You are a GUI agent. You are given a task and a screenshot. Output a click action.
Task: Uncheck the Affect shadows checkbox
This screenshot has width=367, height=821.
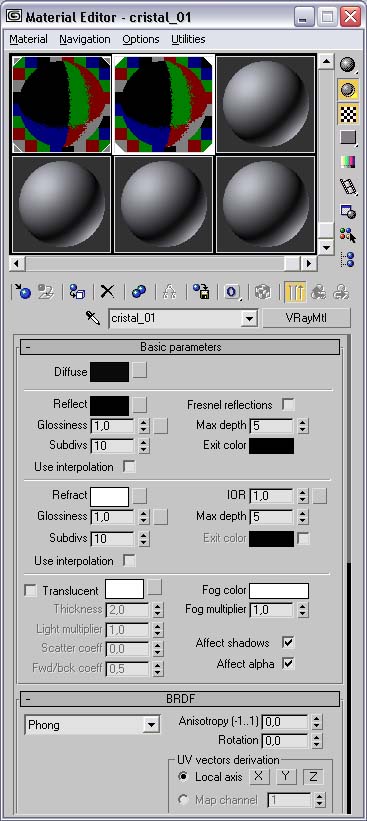287,642
